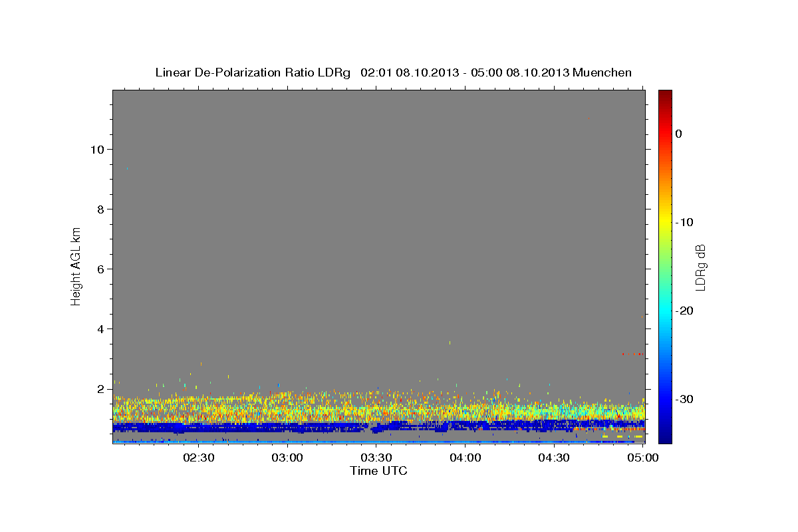
Task: Click the 'Muenchen' location in the title
Action: [x=602, y=72]
